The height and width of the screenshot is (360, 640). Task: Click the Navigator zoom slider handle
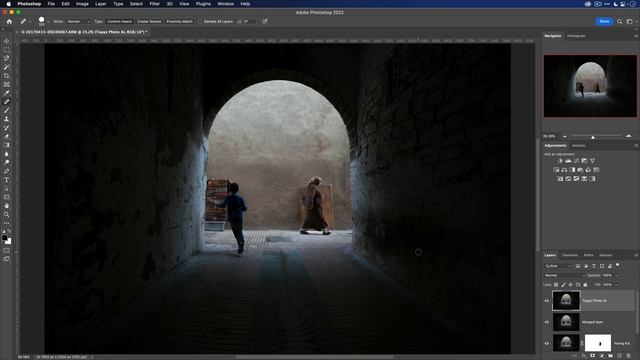pyautogui.click(x=593, y=137)
